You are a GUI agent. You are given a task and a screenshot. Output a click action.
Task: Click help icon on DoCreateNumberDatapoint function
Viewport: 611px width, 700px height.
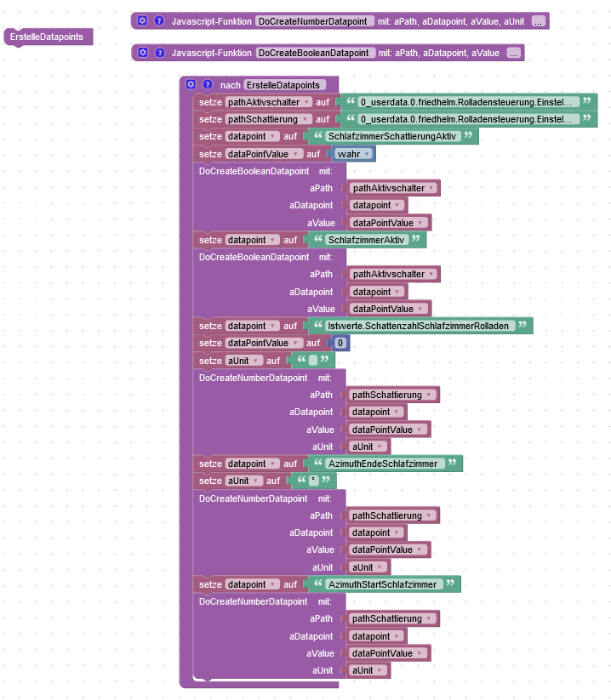159,20
